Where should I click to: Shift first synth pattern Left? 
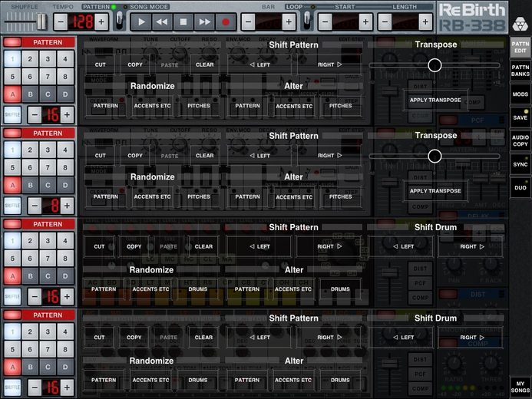click(x=260, y=64)
